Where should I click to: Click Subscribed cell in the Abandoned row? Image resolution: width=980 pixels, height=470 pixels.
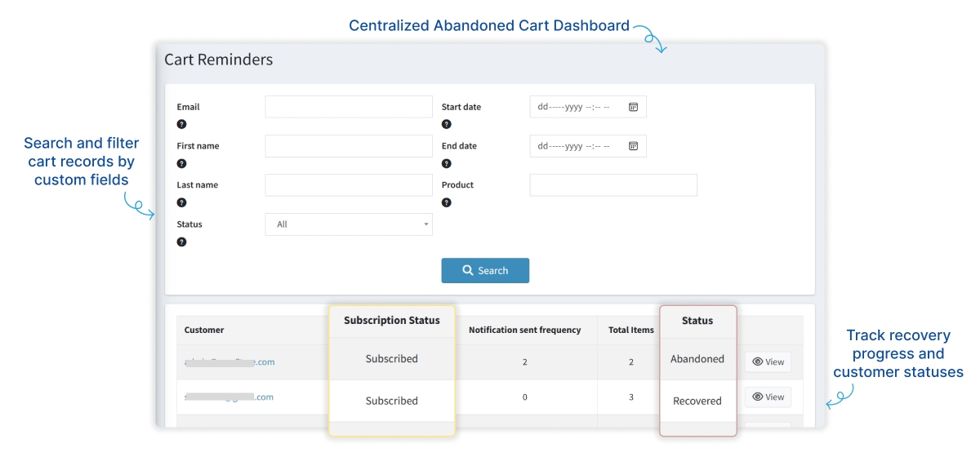392,359
